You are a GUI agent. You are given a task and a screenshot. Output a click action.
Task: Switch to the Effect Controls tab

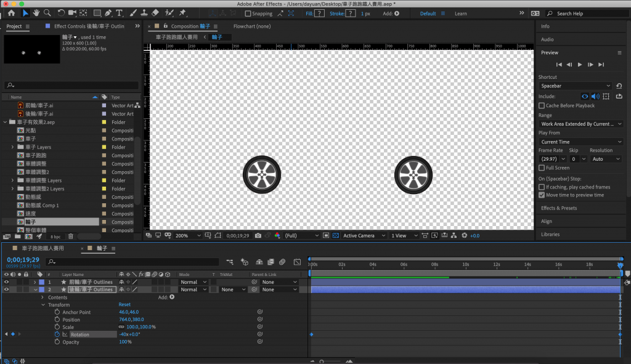coord(89,26)
